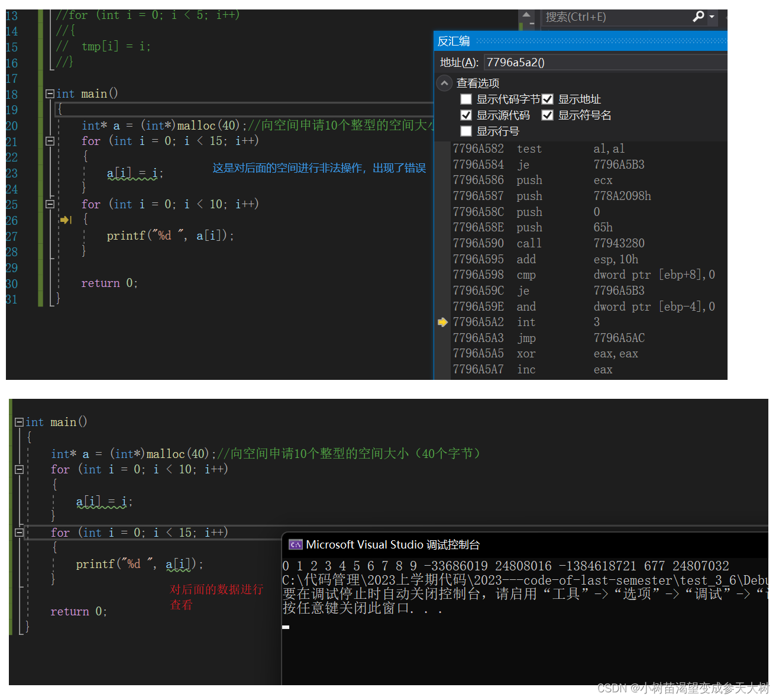Enable the 显示代码字节 checkbox

click(x=466, y=99)
